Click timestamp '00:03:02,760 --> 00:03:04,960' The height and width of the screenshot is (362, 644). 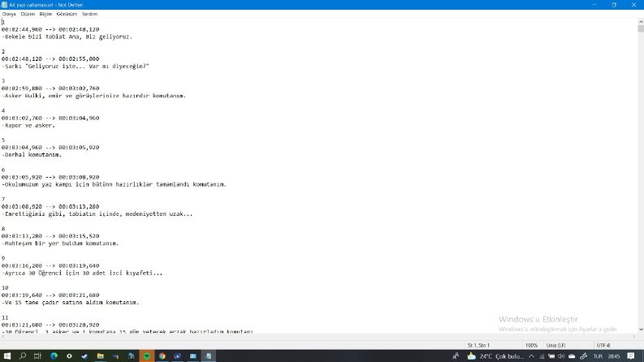pyautogui.click(x=50, y=119)
